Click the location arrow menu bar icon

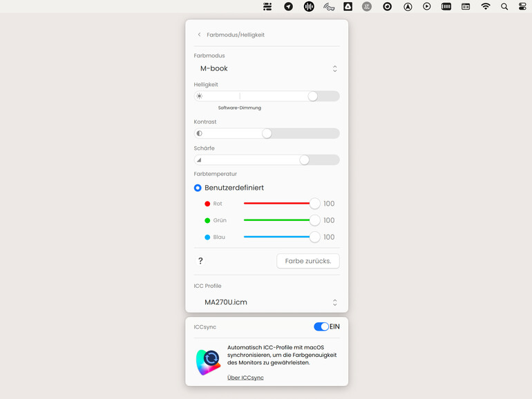tap(288, 6)
